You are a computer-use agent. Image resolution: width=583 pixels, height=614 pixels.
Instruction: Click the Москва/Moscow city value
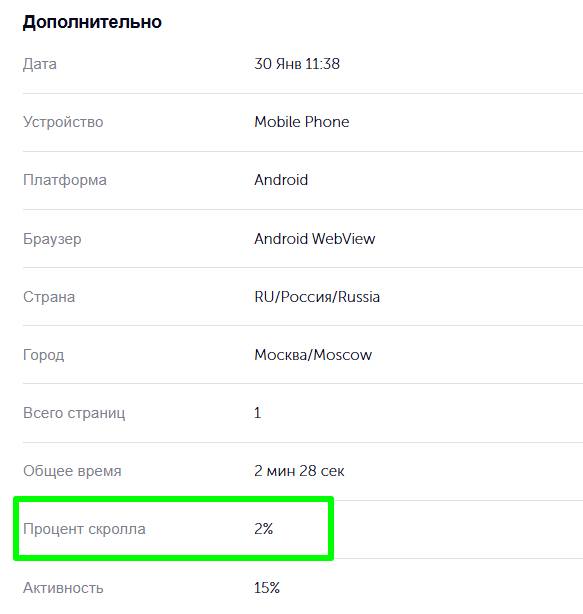(x=313, y=355)
